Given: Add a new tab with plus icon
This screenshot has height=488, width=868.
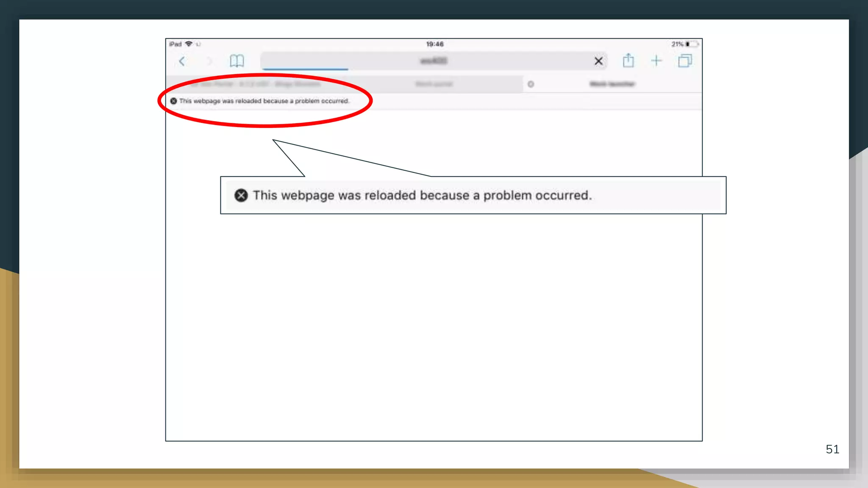Looking at the screenshot, I should pyautogui.click(x=656, y=61).
